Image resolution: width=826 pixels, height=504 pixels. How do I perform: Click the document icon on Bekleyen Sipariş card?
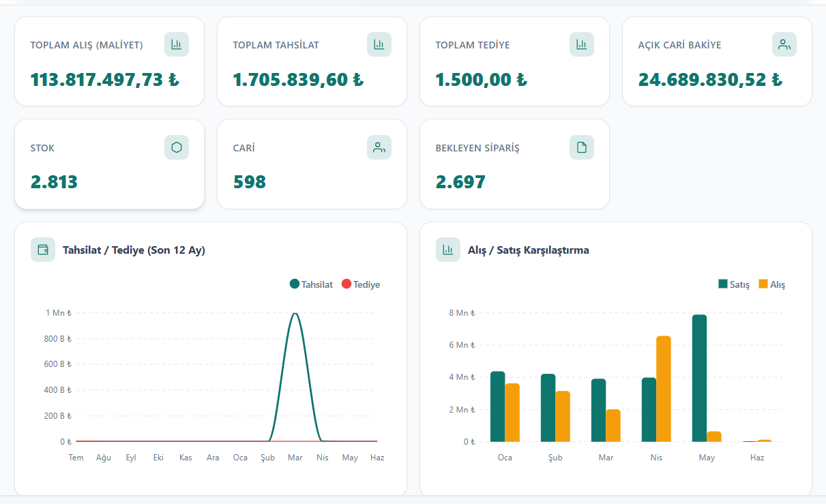point(582,147)
